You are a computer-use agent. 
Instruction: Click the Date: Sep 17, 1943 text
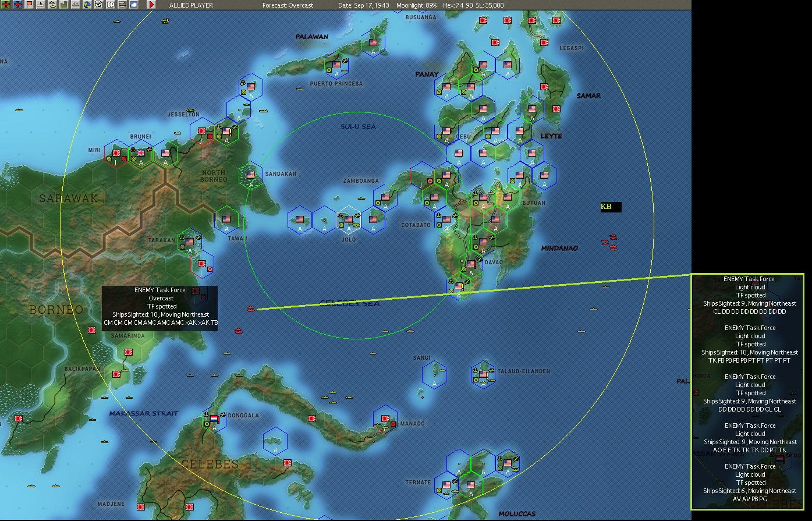click(364, 5)
